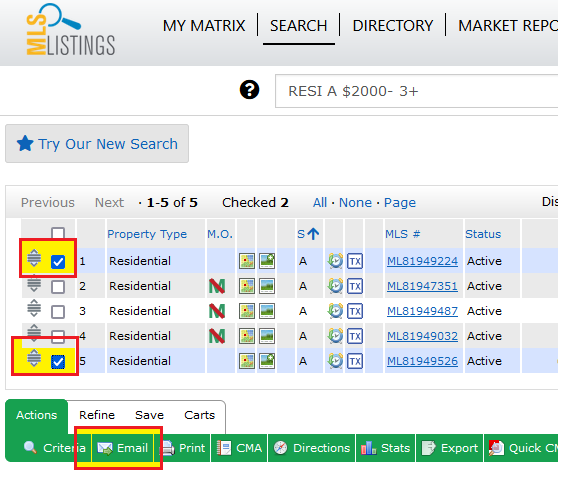Open the photo icon for row 5
The width and height of the screenshot is (562, 478).
267,361
